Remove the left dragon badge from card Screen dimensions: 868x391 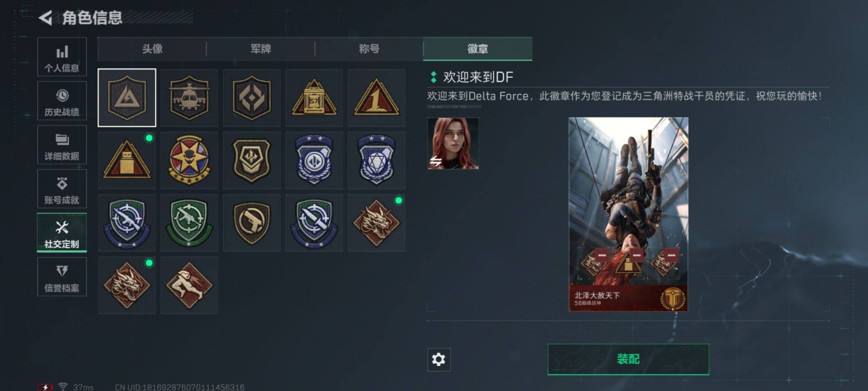602,255
